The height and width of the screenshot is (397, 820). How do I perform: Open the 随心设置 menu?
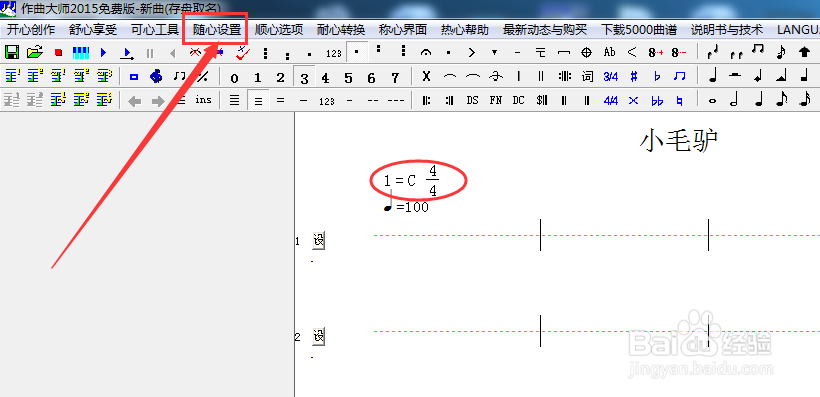coord(217,29)
